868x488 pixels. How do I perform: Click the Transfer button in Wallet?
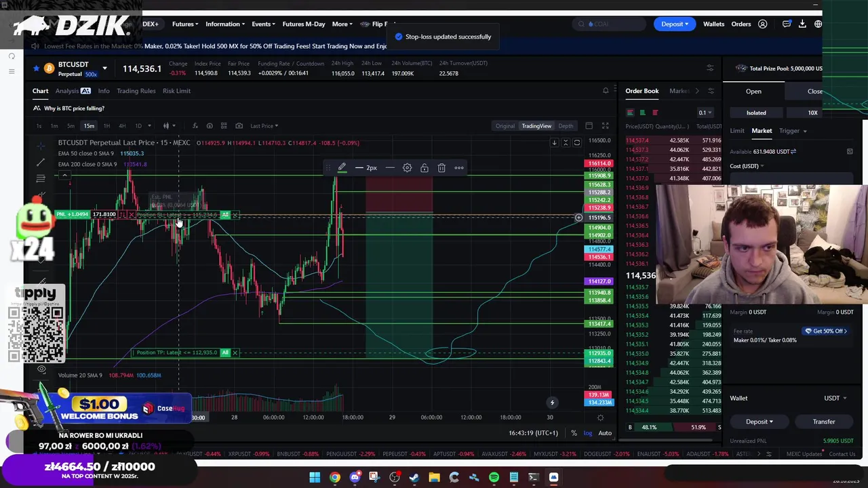[x=824, y=422]
